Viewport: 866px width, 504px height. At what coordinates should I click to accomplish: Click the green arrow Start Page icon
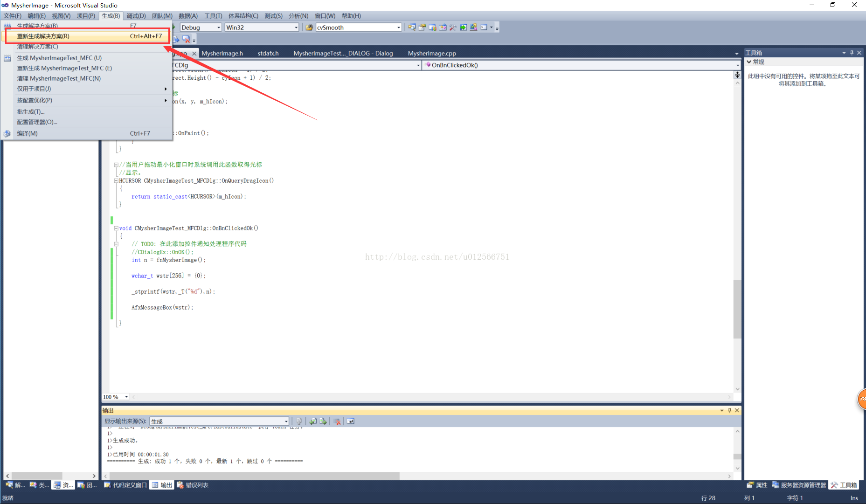[x=463, y=28]
